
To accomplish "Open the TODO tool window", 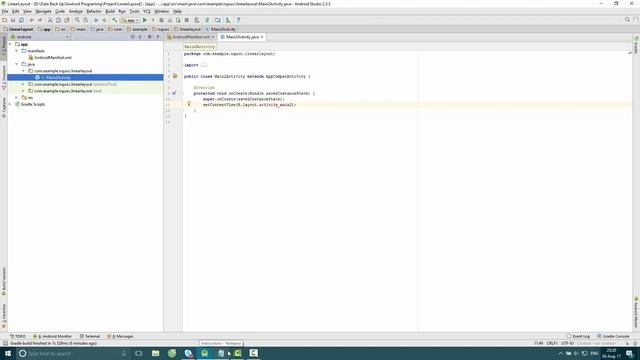I will pyautogui.click(x=18, y=336).
